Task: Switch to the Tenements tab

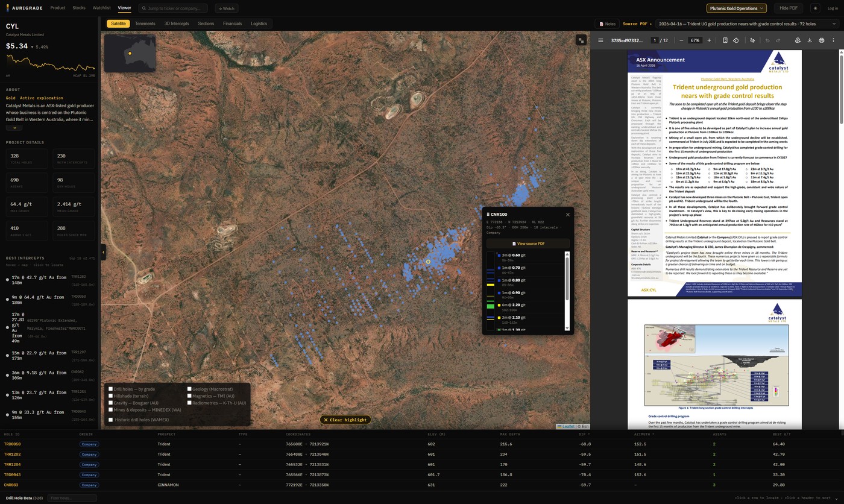Action: point(145,24)
